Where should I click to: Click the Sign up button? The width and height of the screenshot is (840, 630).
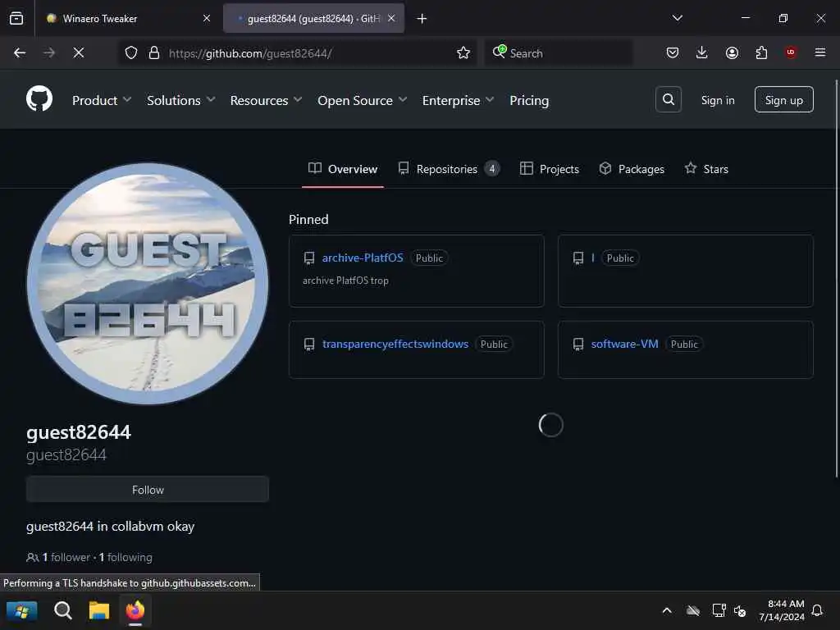point(783,99)
